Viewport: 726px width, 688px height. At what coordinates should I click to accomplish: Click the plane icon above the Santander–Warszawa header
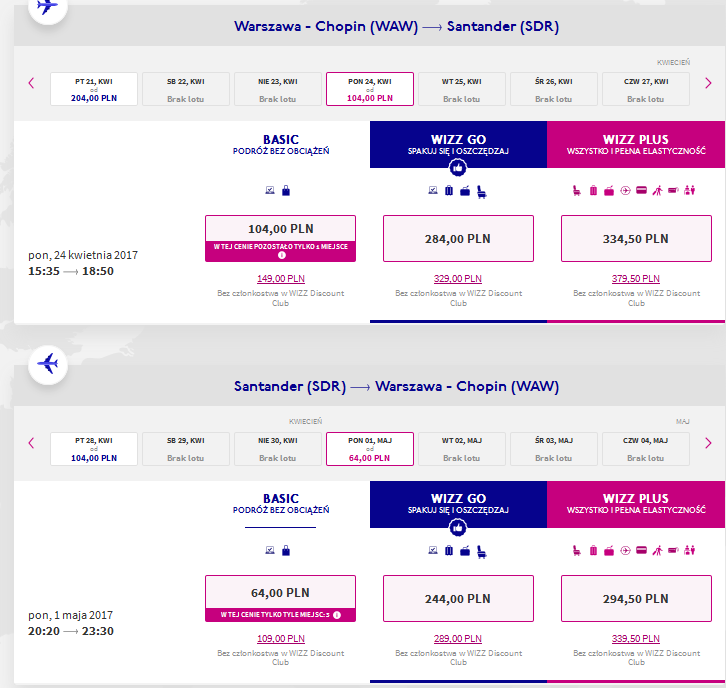[x=48, y=365]
